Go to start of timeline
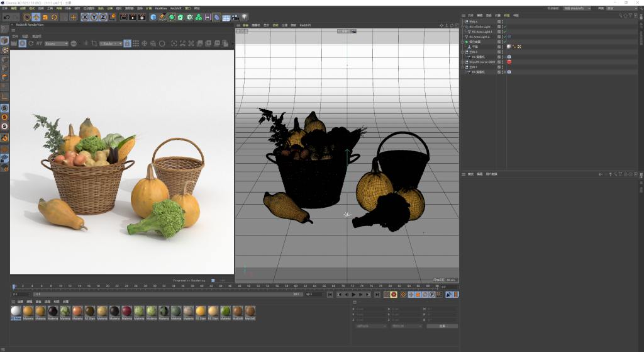The height and width of the screenshot is (352, 644). 330,295
